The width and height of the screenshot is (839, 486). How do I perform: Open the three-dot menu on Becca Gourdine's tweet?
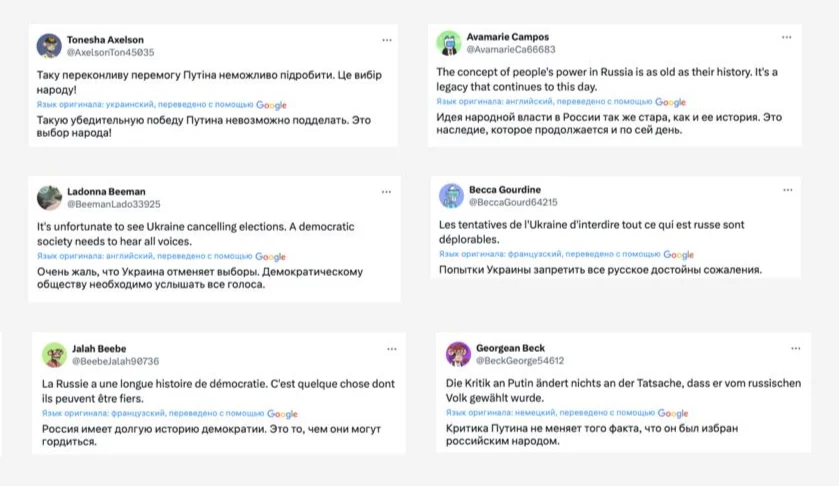(x=787, y=189)
